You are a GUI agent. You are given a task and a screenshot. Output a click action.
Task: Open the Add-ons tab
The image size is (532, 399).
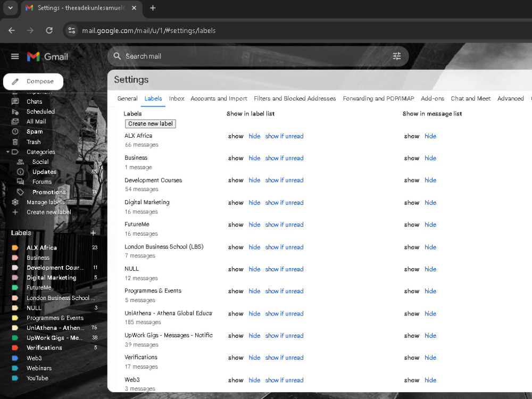pyautogui.click(x=432, y=98)
